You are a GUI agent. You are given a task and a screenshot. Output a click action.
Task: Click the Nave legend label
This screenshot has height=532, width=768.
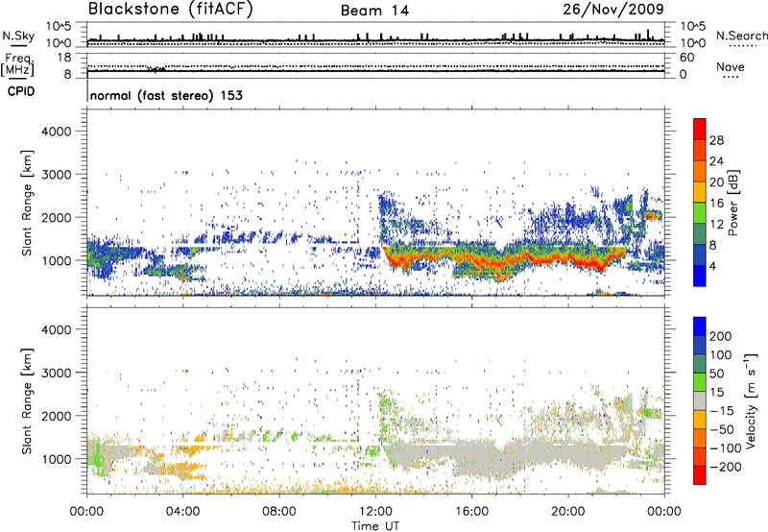coord(731,66)
